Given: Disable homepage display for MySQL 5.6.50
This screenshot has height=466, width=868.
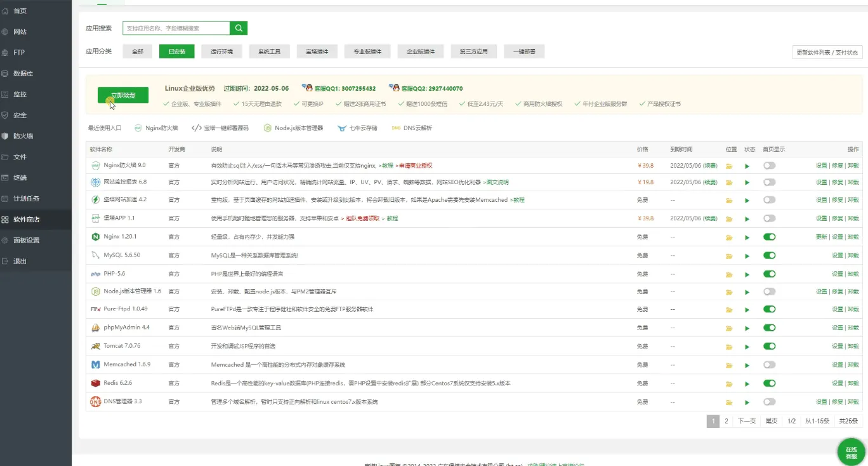Looking at the screenshot, I should (770, 255).
